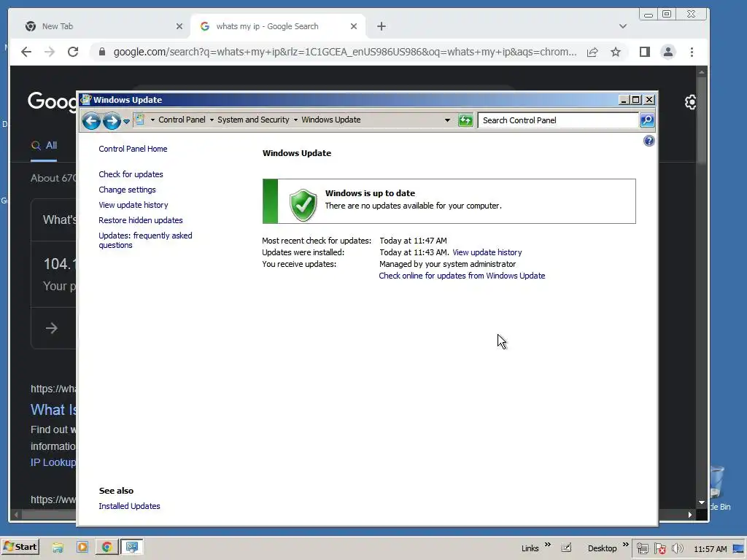Switch to Control Panel taskbar button
The height and width of the screenshot is (560, 747).
[131, 547]
